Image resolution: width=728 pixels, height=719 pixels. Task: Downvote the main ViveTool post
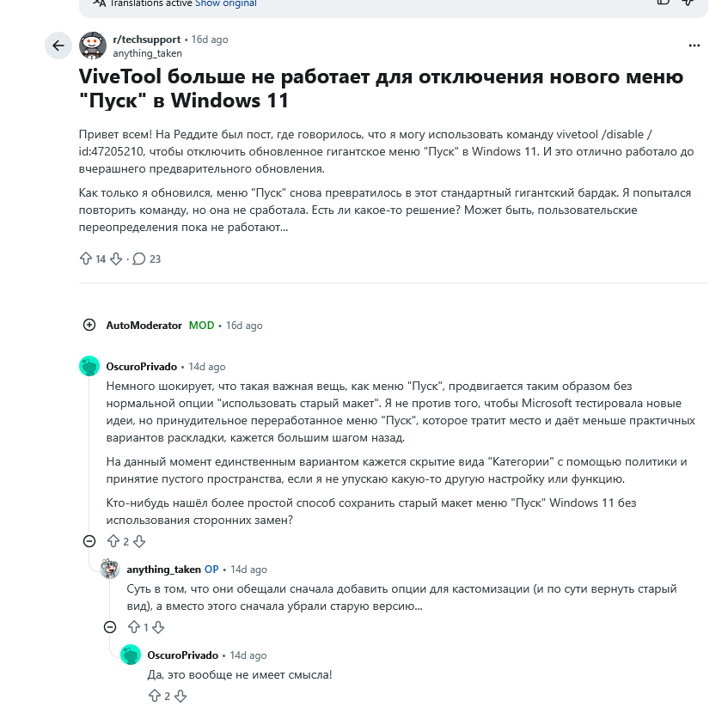[116, 259]
